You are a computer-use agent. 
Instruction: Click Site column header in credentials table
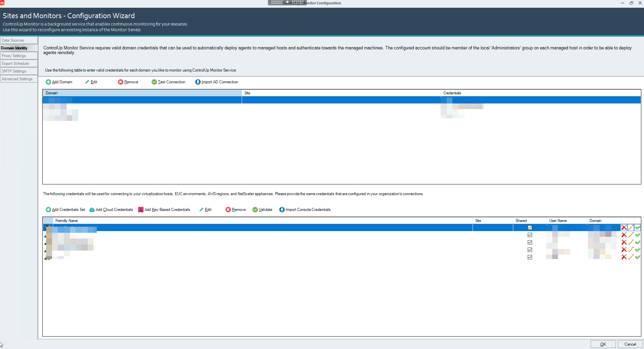tap(493, 221)
